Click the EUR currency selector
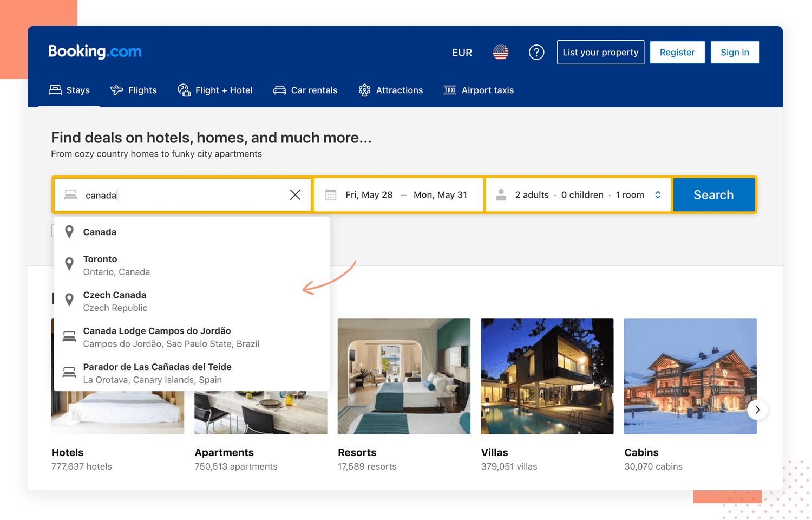The width and height of the screenshot is (812, 520). click(x=462, y=52)
